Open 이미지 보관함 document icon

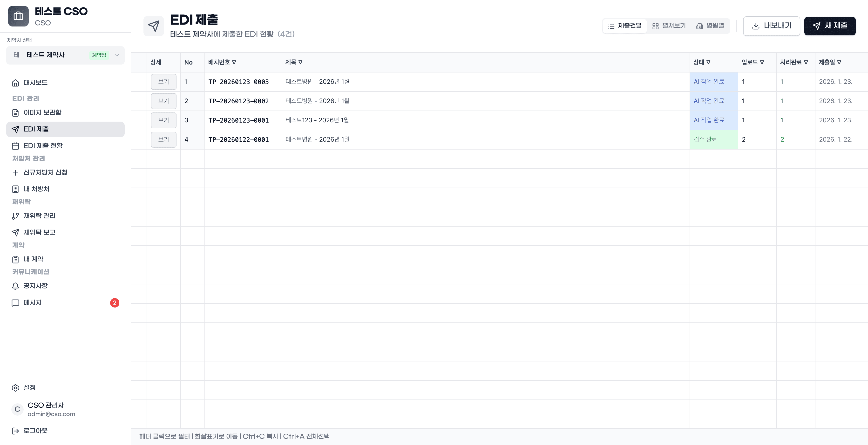click(15, 113)
